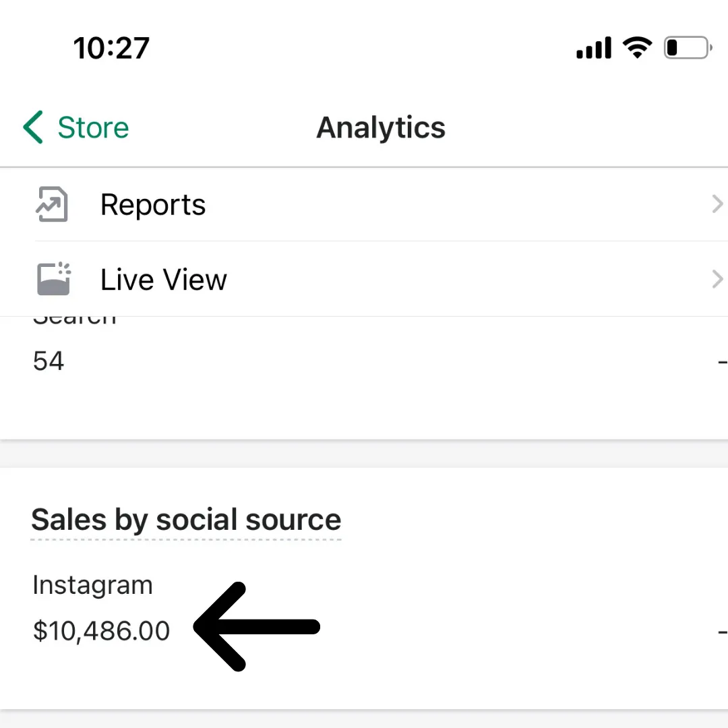Tap the Analytics page title

pyautogui.click(x=381, y=127)
